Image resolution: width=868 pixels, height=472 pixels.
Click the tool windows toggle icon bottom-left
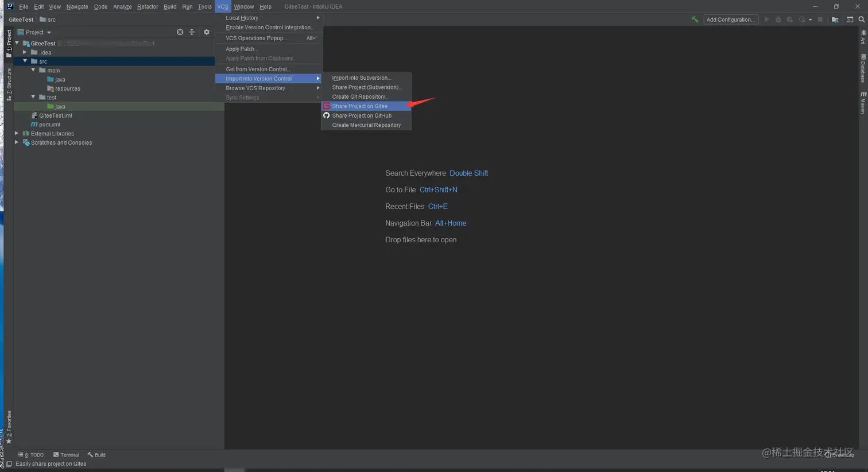coord(9,464)
